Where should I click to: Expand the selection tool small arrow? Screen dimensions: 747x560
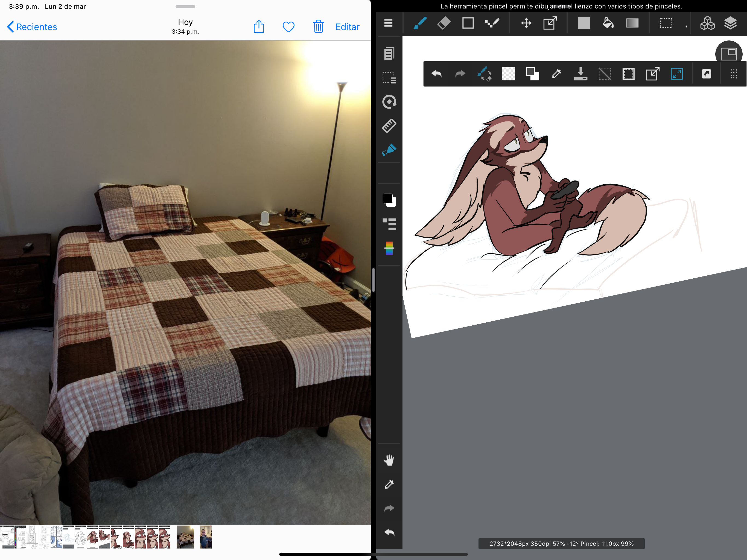(x=686, y=26)
